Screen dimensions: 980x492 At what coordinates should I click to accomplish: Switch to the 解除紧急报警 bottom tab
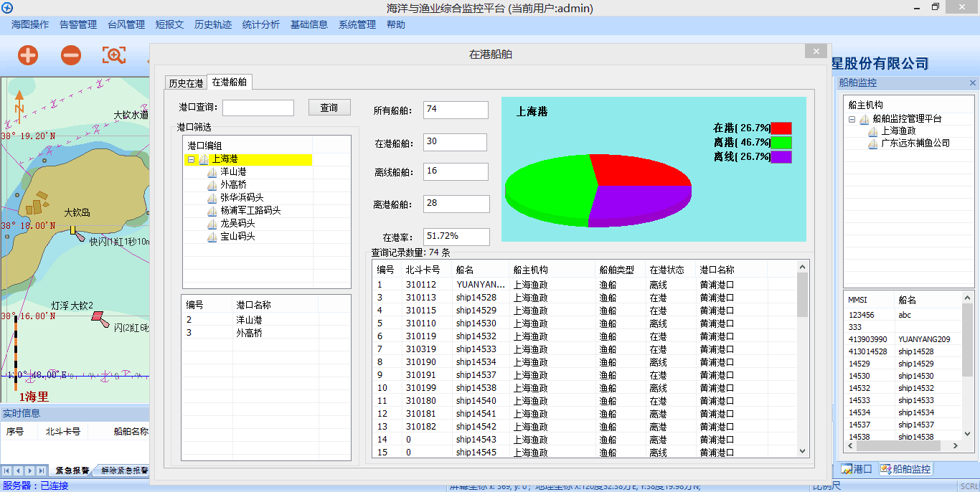point(125,471)
